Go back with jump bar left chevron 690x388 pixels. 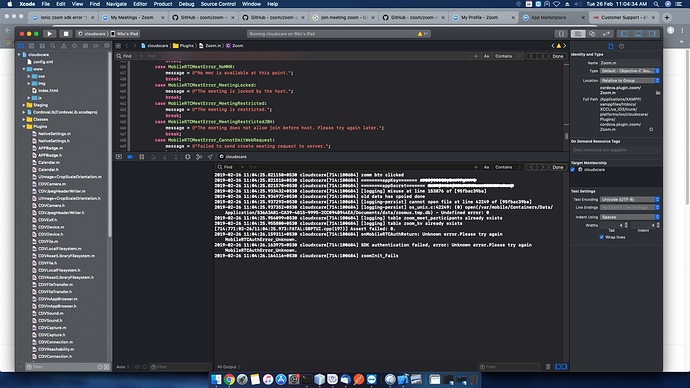tap(127, 46)
